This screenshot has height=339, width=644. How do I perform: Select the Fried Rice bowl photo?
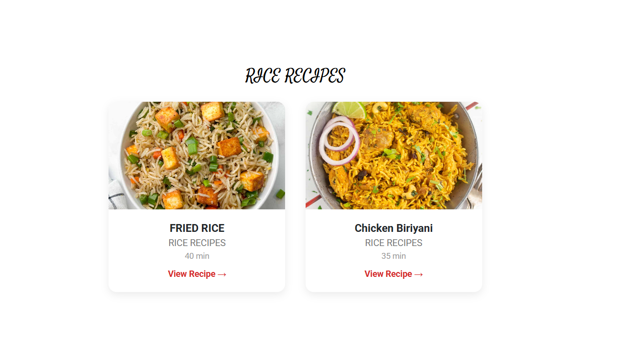click(x=197, y=156)
